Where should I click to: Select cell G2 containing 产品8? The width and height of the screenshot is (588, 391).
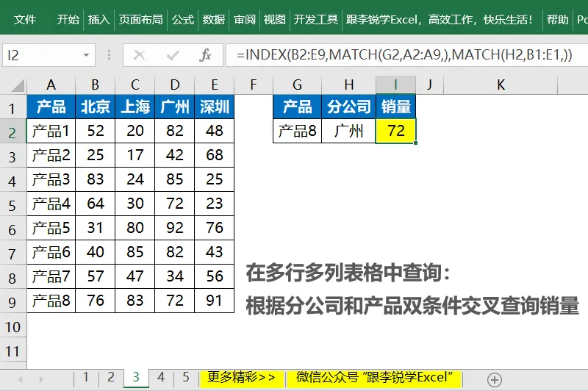[x=298, y=131]
